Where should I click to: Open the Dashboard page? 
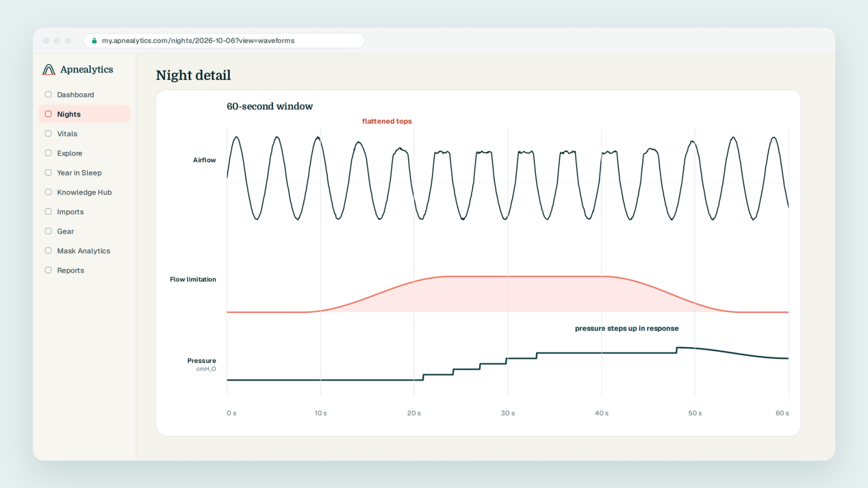(x=84, y=94)
